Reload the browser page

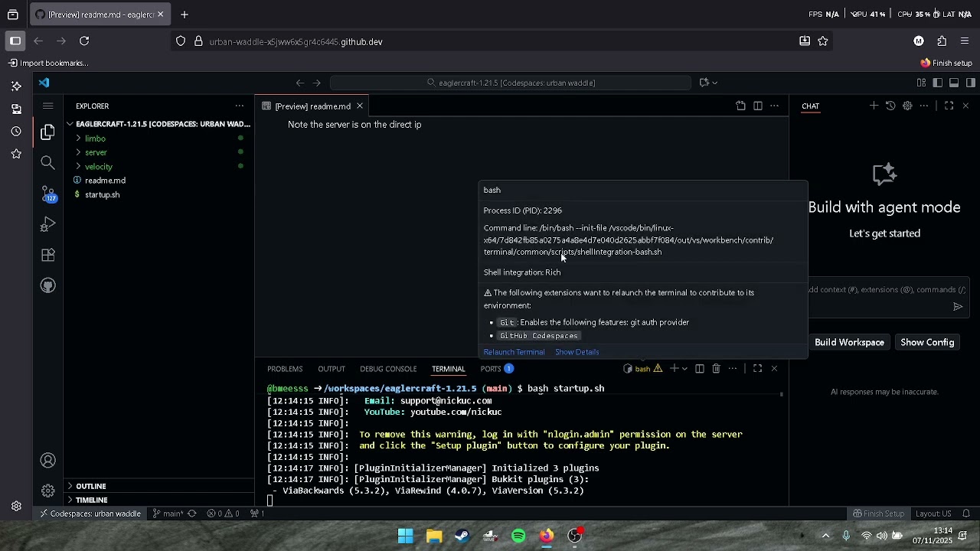84,41
